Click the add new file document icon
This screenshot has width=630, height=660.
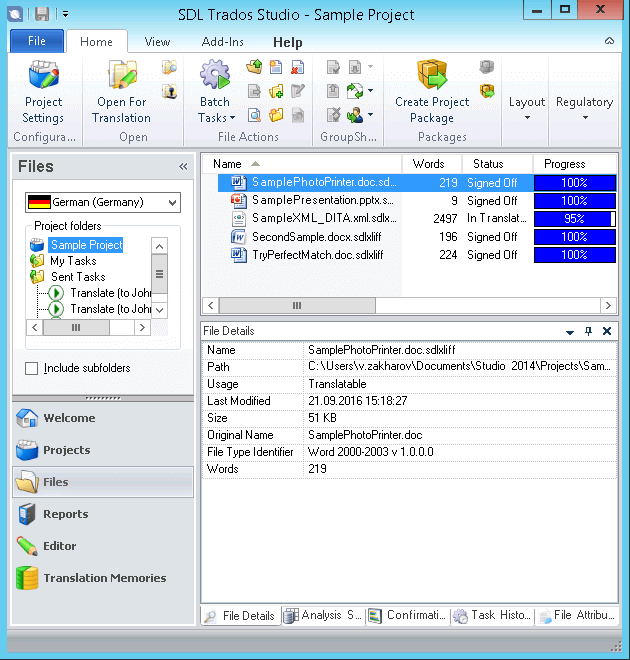[x=276, y=67]
